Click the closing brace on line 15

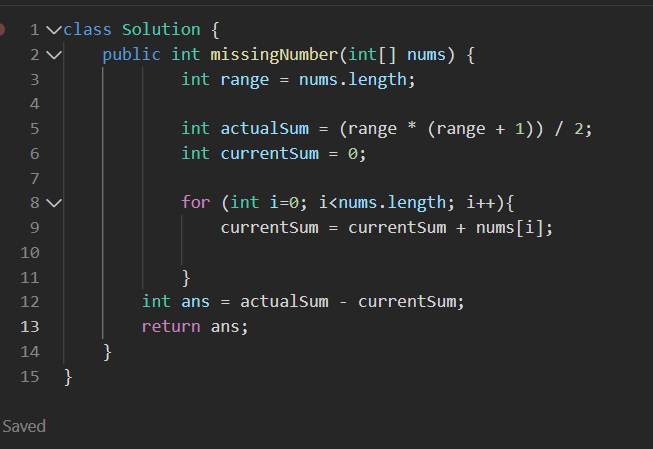tap(68, 377)
